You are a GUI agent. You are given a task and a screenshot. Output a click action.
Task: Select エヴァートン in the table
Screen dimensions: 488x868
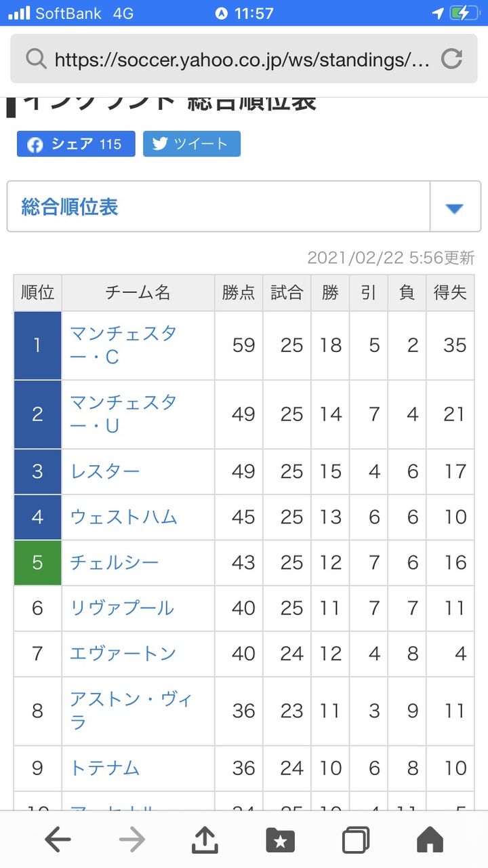tap(123, 654)
